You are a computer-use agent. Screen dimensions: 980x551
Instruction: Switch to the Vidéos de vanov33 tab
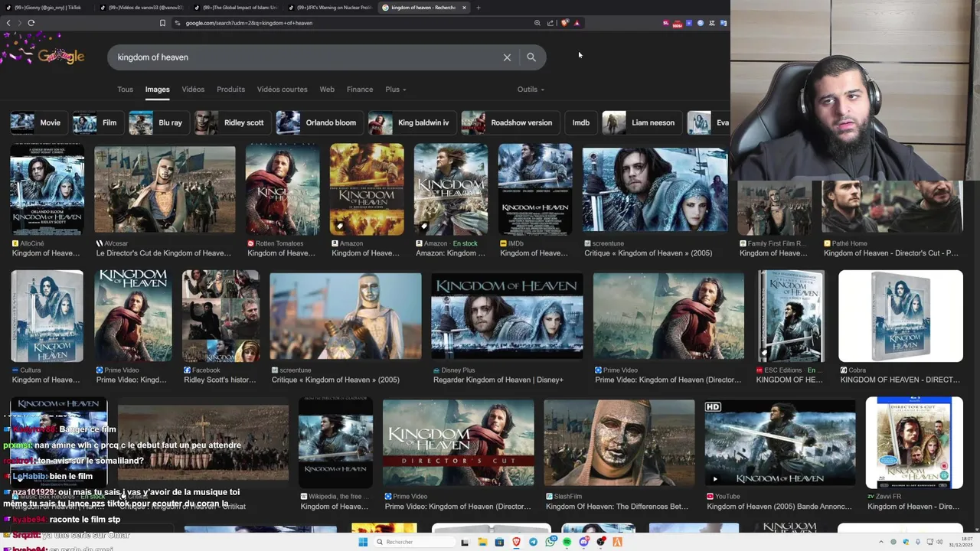142,8
